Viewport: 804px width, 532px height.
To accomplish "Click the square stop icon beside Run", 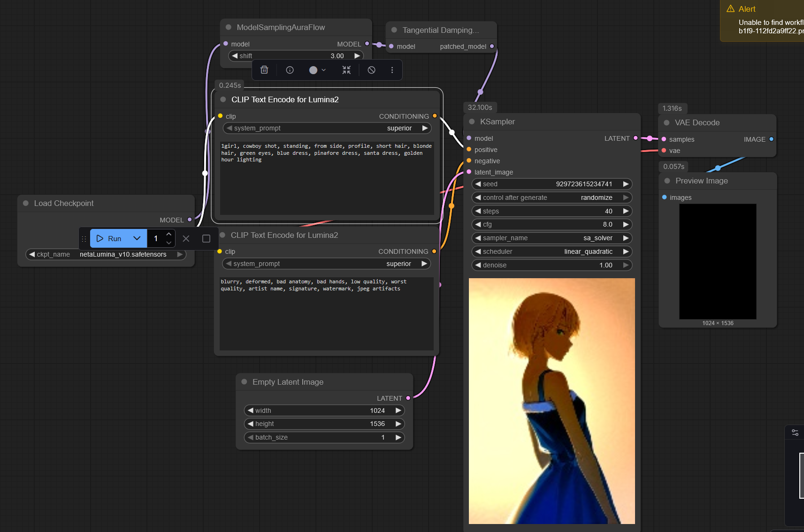I will click(x=206, y=238).
